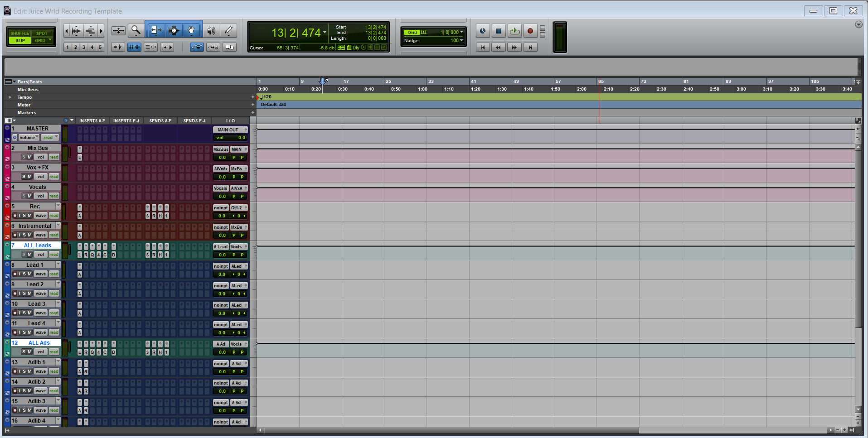The width and height of the screenshot is (868, 438).
Task: Click the Stop button in the transport
Action: point(498,31)
